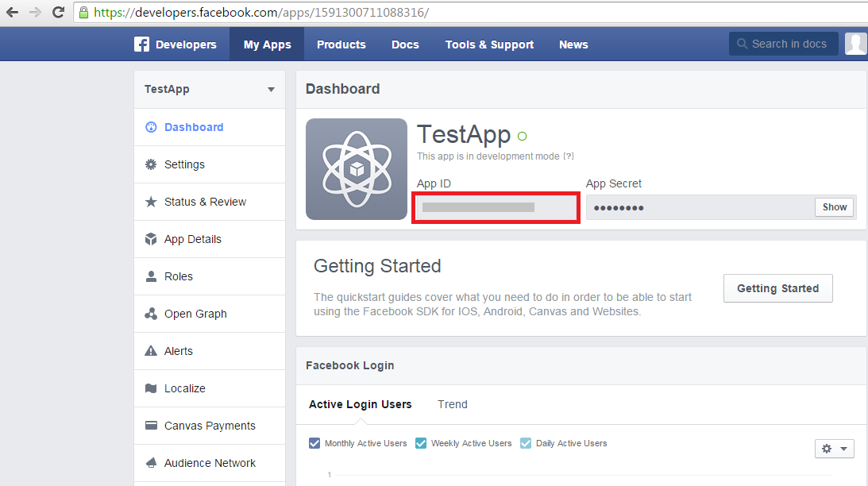The image size is (868, 486).
Task: Open App Details in the sidebar
Action: pyautogui.click(x=209, y=239)
